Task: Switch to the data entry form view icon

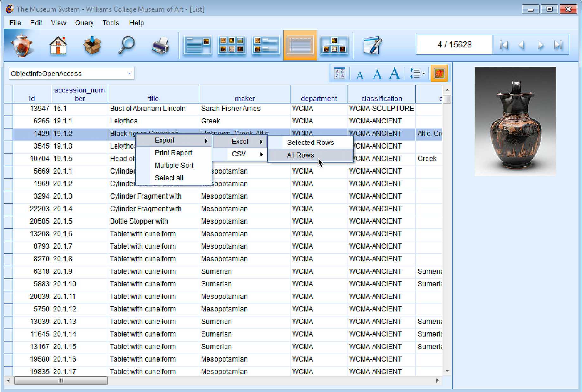Action: pos(198,45)
